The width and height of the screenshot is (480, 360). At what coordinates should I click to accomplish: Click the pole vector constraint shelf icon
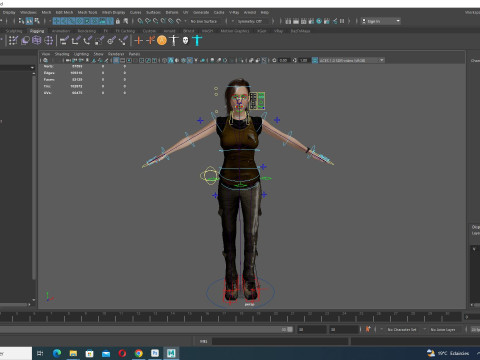click(123, 41)
